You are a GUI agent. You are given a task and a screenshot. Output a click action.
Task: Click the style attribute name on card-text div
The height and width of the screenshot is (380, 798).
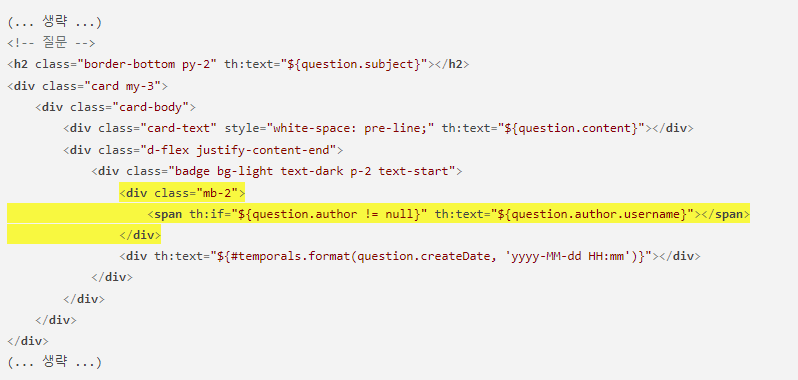pyautogui.click(x=241, y=128)
